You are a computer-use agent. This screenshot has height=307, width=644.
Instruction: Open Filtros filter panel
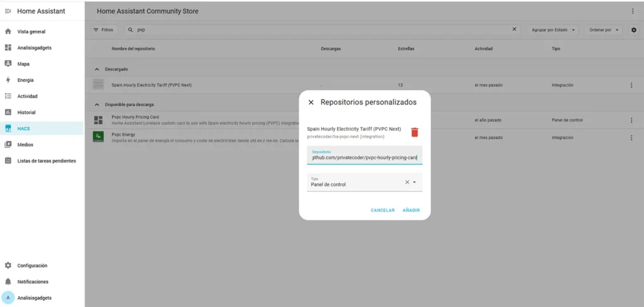point(104,30)
